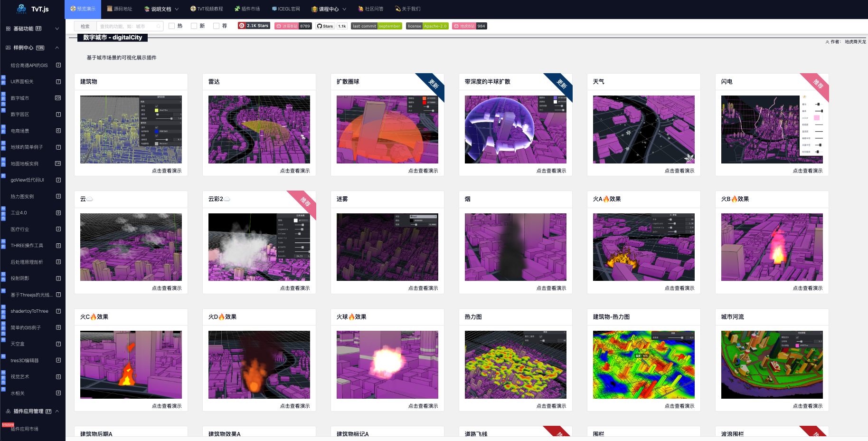The image size is (868, 441).
Task: Open the 社区问答 menu item
Action: (x=371, y=9)
